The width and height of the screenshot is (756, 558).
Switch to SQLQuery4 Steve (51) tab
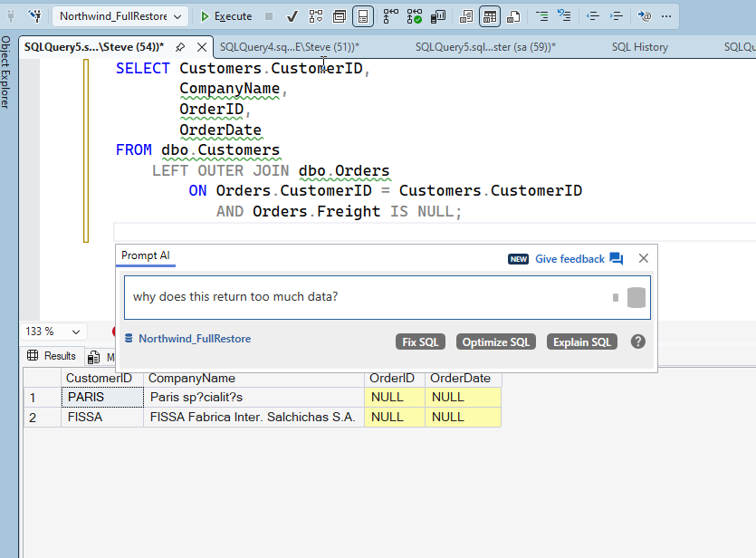pyautogui.click(x=289, y=46)
